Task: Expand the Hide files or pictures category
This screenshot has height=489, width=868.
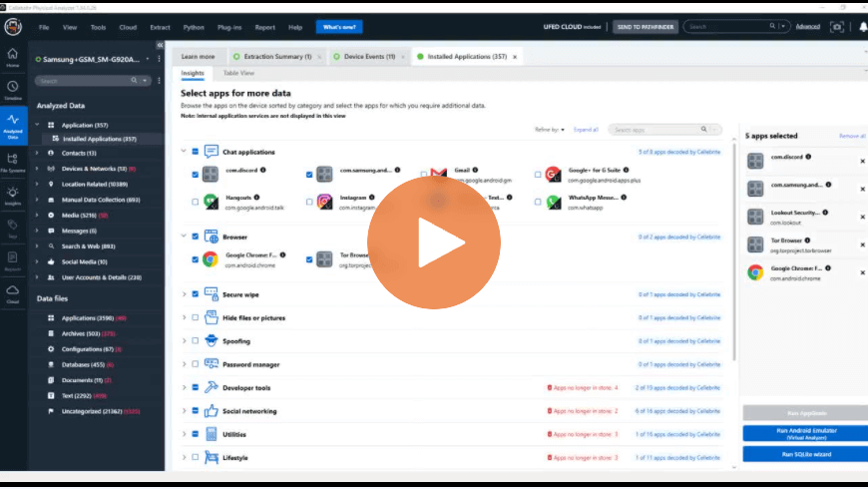Action: point(184,317)
